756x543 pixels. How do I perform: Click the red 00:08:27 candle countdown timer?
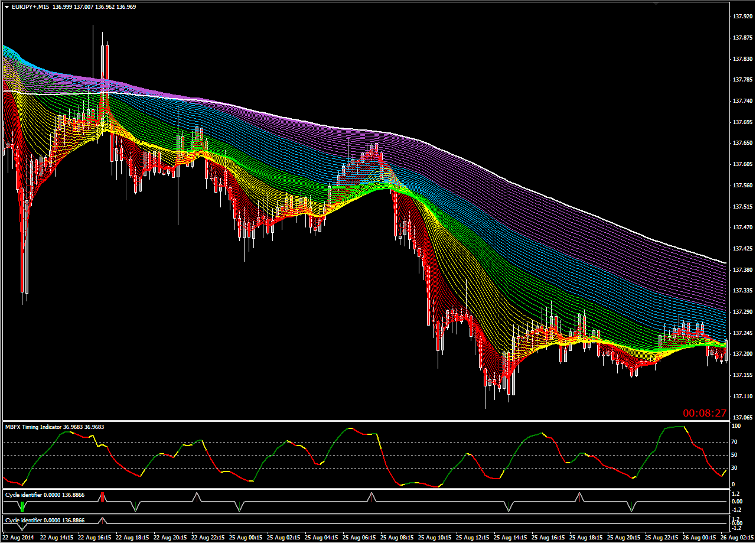pos(705,413)
